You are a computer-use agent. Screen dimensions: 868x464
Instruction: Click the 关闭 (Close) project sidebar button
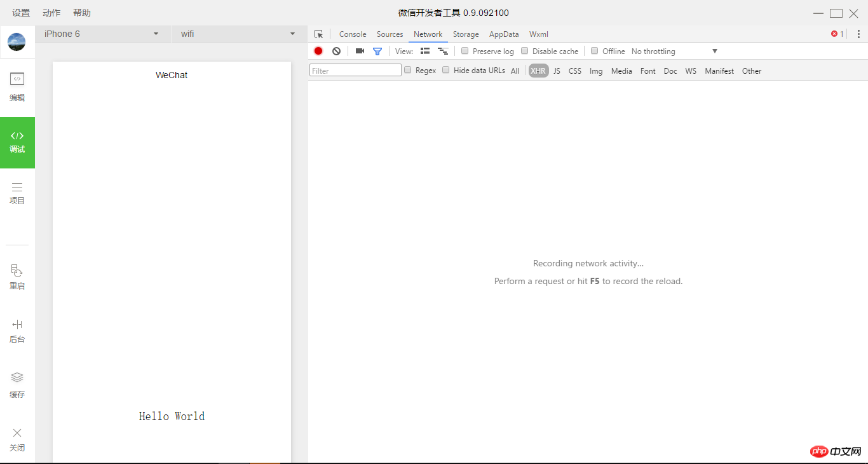coord(17,439)
